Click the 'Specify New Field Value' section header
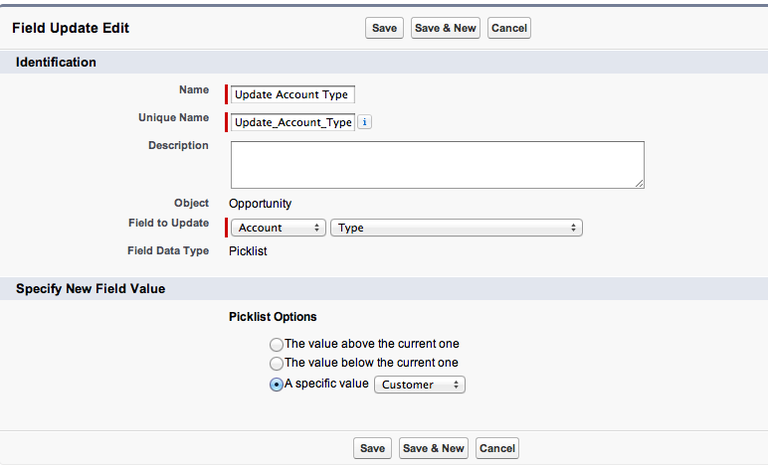The height and width of the screenshot is (467, 768). coord(90,289)
